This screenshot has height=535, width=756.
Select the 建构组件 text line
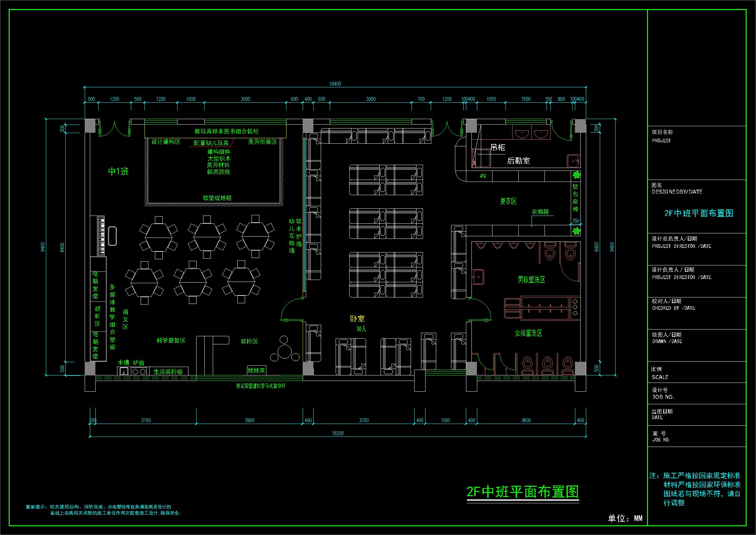[x=219, y=152]
